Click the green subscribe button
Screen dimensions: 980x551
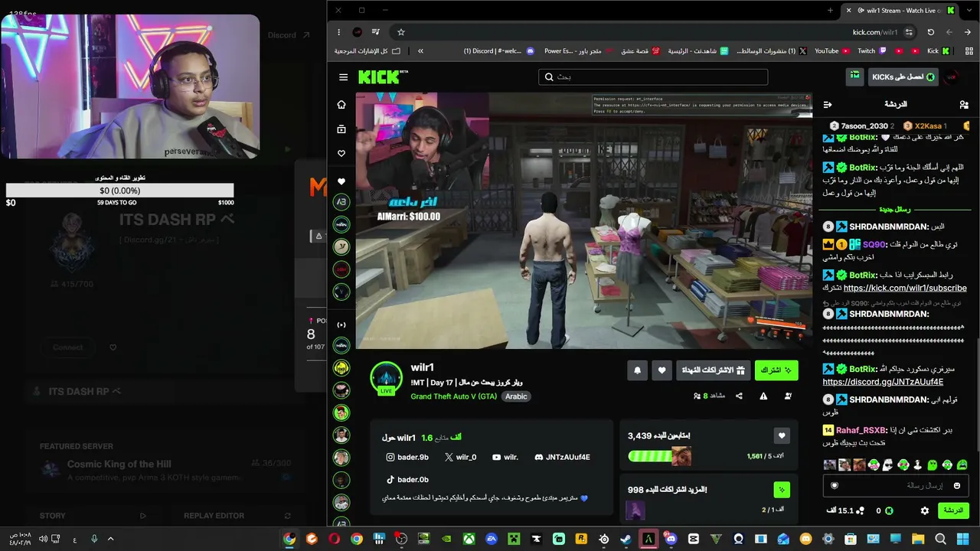(776, 370)
